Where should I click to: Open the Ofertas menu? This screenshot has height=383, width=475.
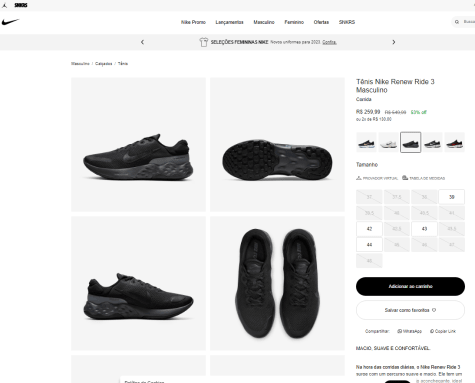(x=321, y=22)
